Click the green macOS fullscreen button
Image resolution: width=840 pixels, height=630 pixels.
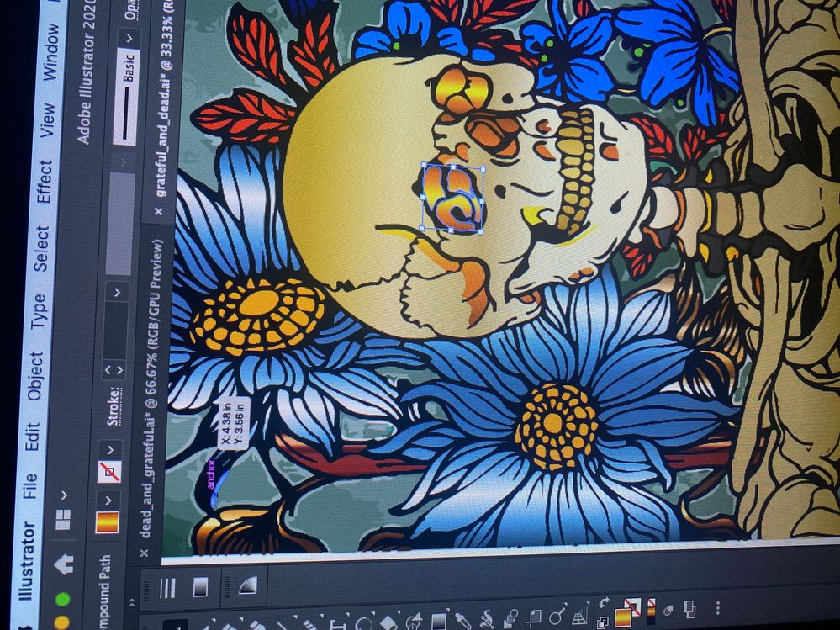[63, 600]
